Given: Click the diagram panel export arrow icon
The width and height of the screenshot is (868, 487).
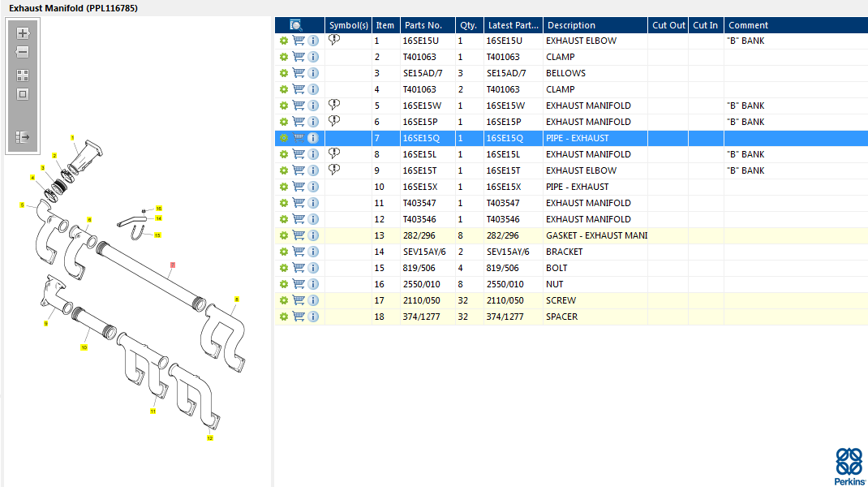Looking at the screenshot, I should (23, 137).
